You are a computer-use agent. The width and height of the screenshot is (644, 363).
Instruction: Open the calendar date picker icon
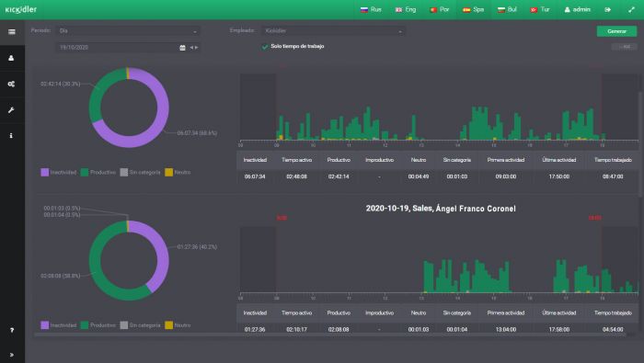[x=182, y=48]
